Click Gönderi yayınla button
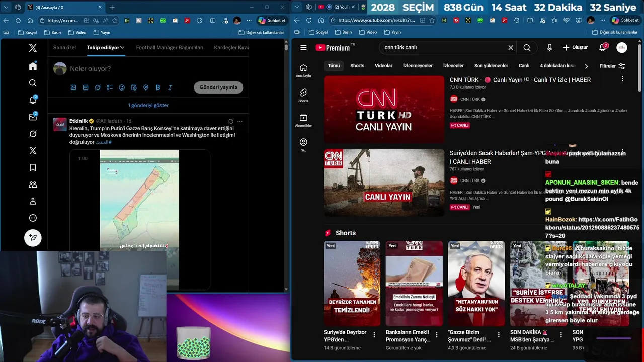Screen dimensions: 644x362 click(x=218, y=87)
